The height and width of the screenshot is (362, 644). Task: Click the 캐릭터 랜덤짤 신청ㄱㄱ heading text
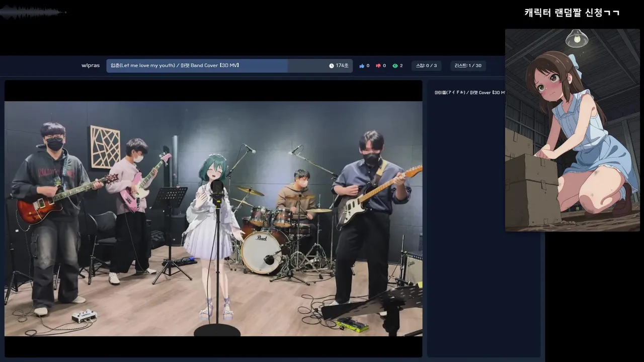click(572, 13)
